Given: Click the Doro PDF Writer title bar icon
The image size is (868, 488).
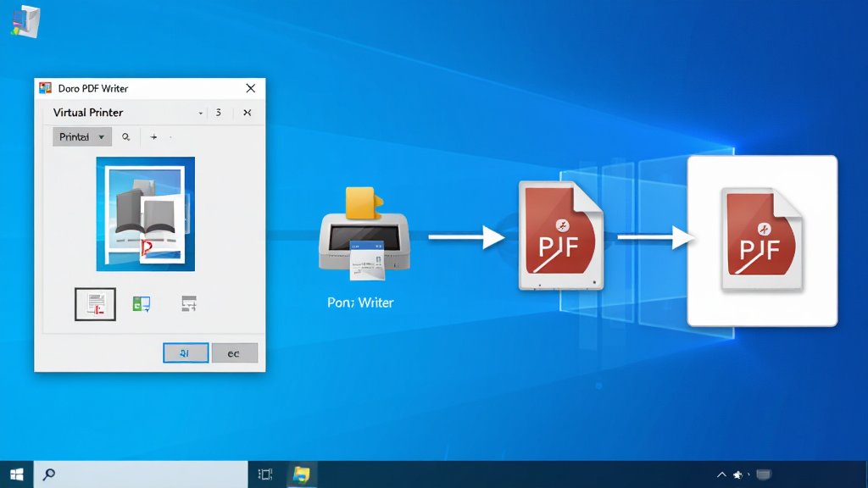Looking at the screenshot, I should coord(46,88).
